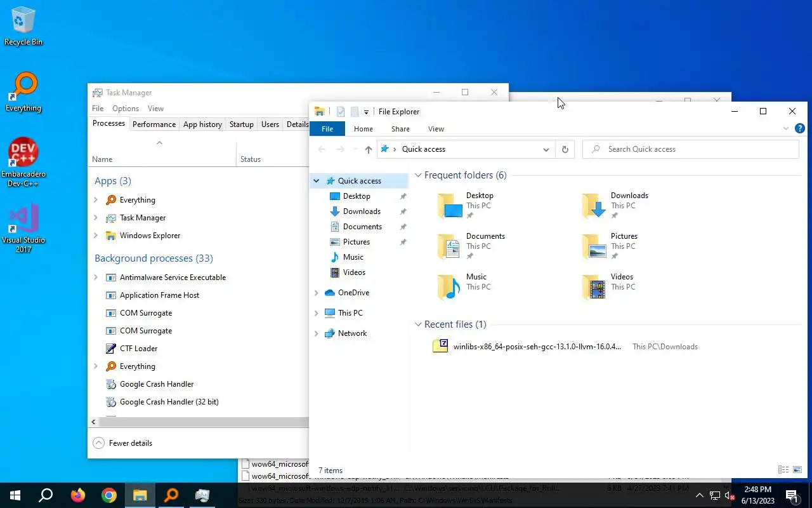The height and width of the screenshot is (508, 812).
Task: Click Refresh button in address bar
Action: (x=565, y=149)
